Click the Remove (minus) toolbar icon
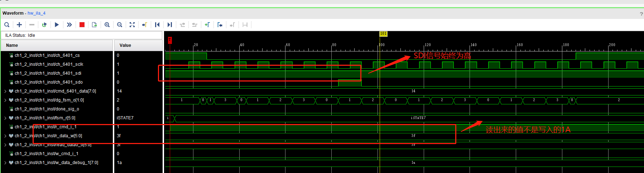 click(32, 25)
